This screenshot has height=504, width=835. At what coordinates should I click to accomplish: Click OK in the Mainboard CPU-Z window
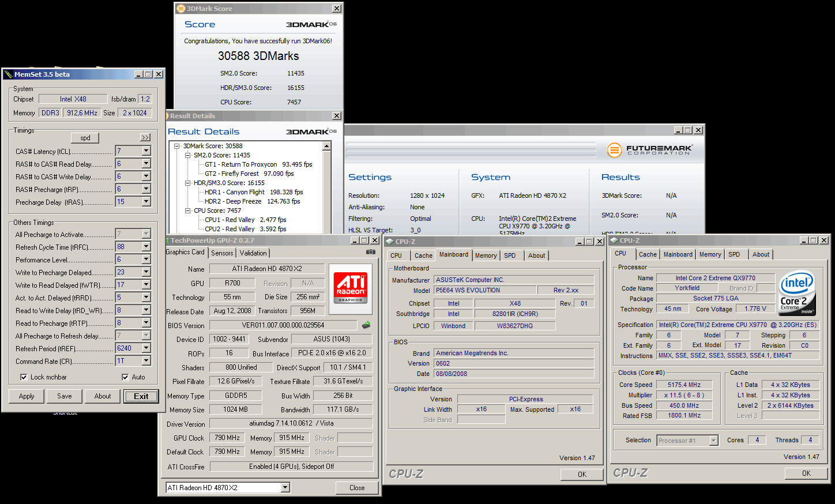tap(582, 475)
